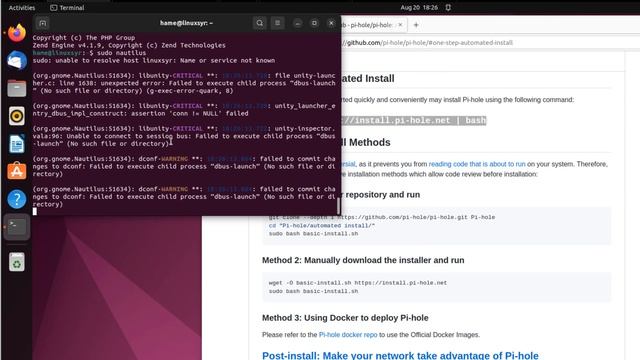Close the pi-hole browser tab
640x360 pixels.
(400, 25)
